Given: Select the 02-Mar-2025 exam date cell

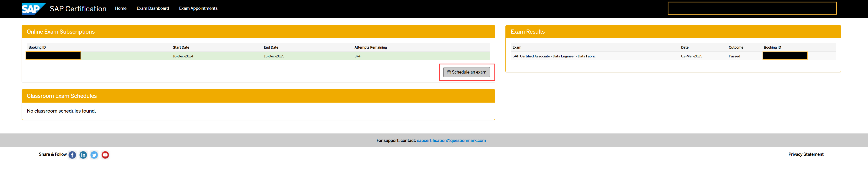Looking at the screenshot, I should pyautogui.click(x=691, y=56).
